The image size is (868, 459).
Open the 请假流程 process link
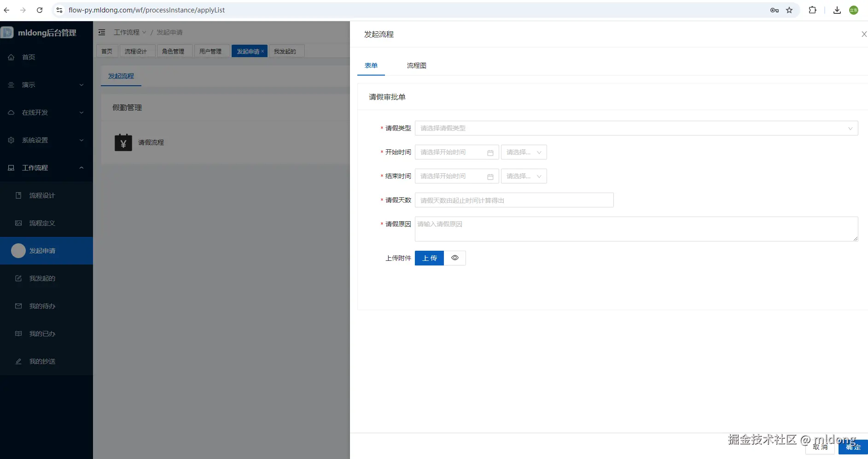[x=151, y=142]
